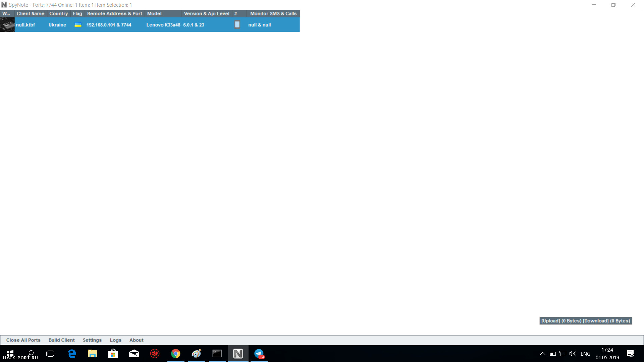Click the SpyNote N logo in title bar

4,5
